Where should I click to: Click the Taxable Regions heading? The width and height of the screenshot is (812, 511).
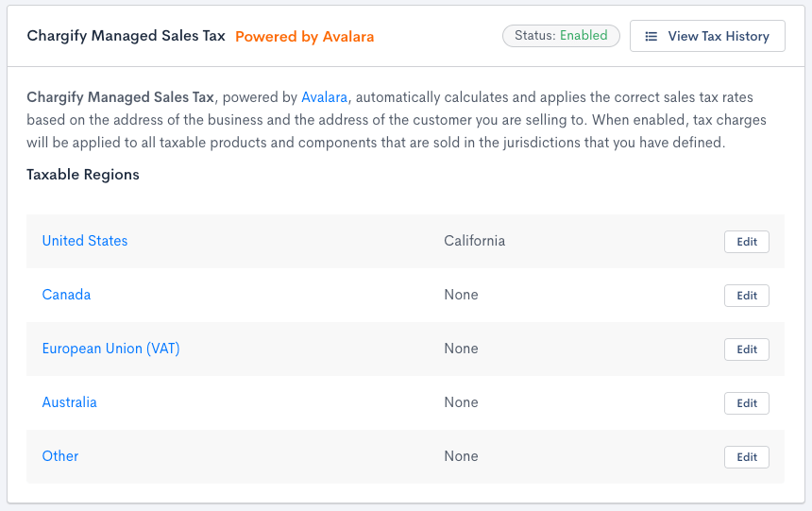83,175
